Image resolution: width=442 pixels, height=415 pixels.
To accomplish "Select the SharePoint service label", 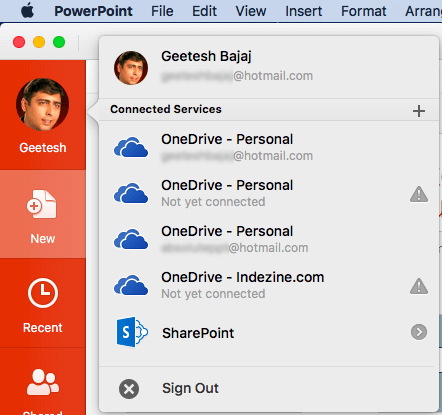I will (198, 333).
